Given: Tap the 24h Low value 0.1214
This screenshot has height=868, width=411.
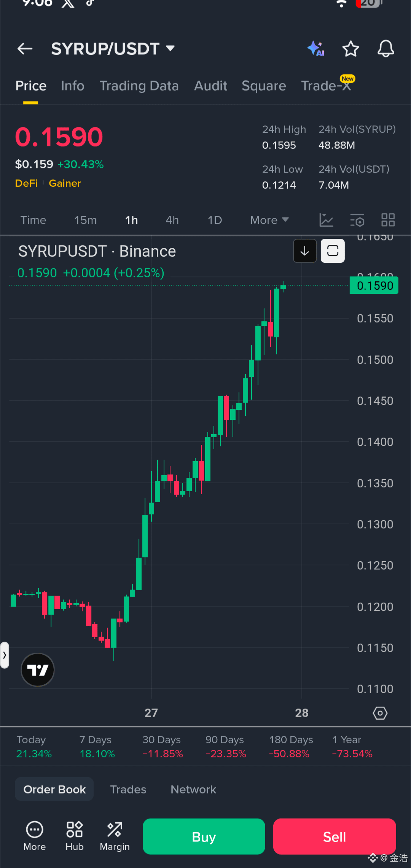Looking at the screenshot, I should 279,185.
